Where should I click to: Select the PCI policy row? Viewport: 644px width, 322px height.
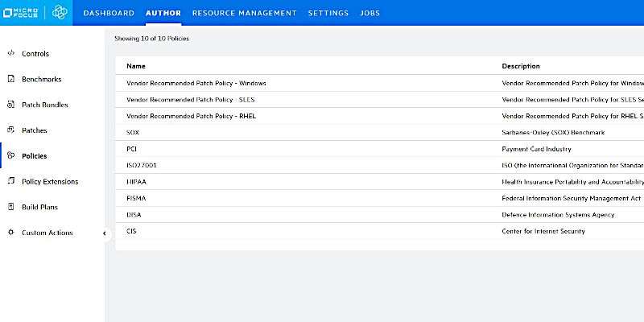pos(379,149)
